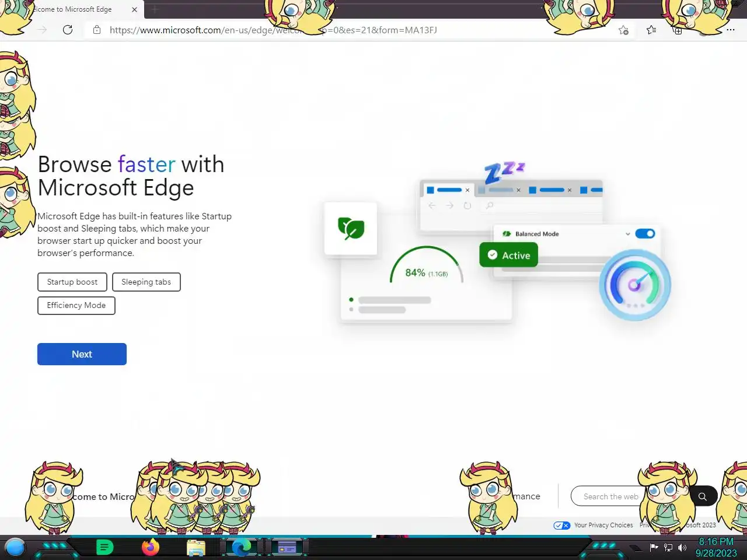Toggle the Balanced Mode switch in illustration

tap(645, 233)
